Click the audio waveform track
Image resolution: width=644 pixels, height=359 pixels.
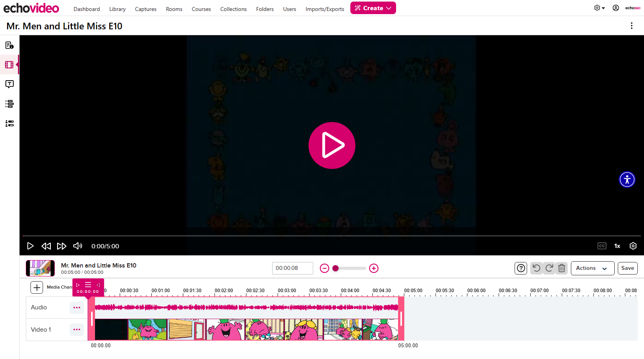tap(246, 307)
